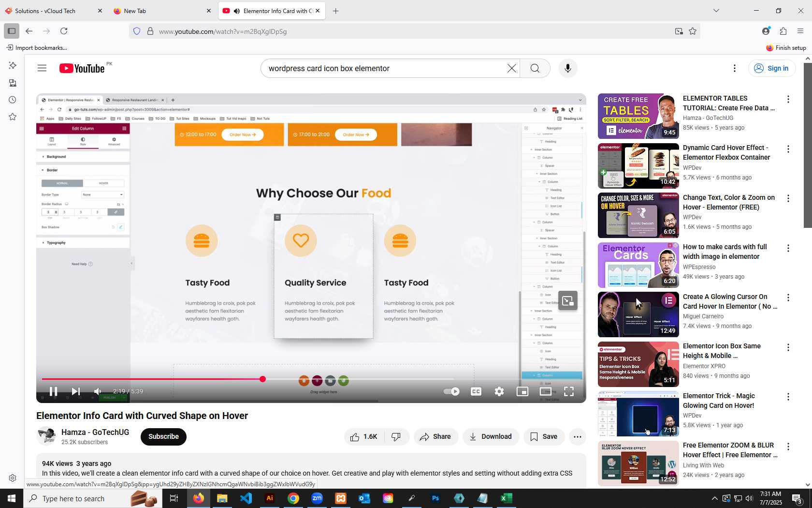Open sidebar AI chatbot sparkle icon
The height and width of the screenshot is (508, 812).
point(13,65)
